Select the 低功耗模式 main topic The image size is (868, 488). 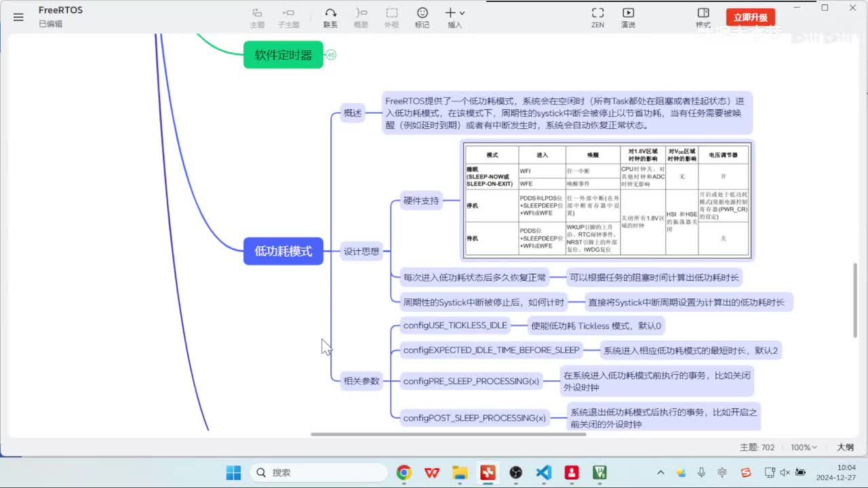tap(283, 251)
